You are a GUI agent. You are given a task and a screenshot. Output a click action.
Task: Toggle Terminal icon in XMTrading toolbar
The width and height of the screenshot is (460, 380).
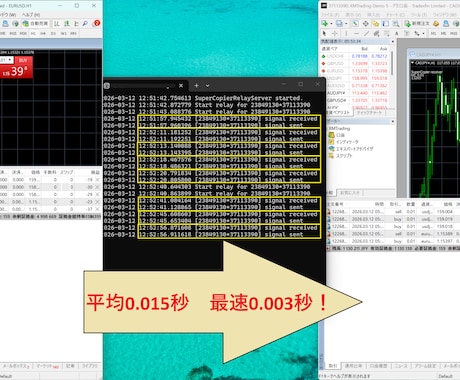point(386,23)
